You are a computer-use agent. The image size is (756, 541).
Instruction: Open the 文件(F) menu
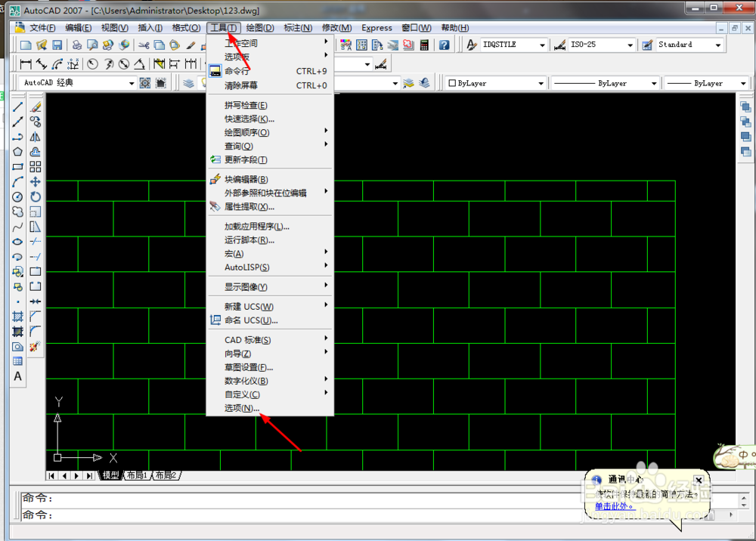[42, 28]
